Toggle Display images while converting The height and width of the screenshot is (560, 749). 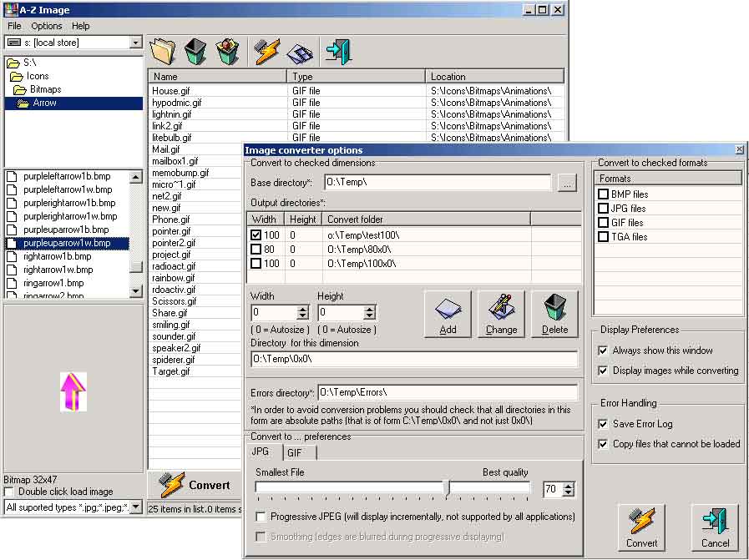tap(604, 371)
